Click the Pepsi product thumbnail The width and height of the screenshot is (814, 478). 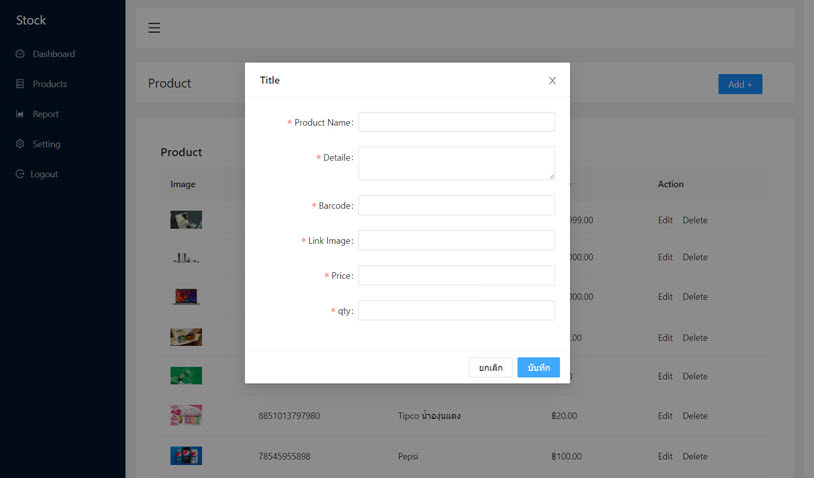coord(186,456)
